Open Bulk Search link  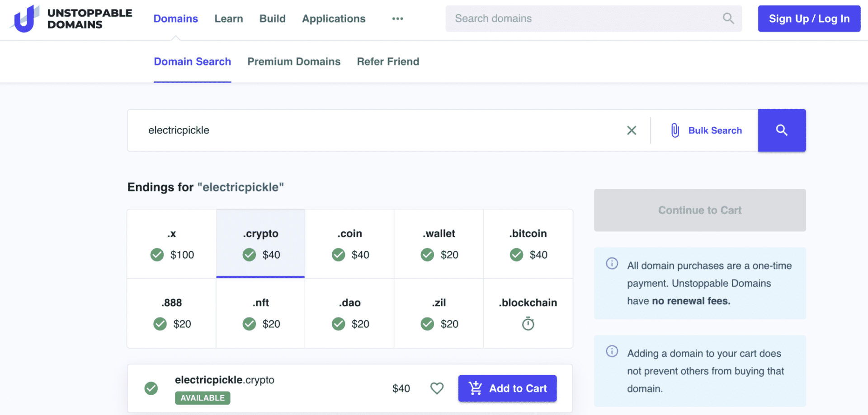pyautogui.click(x=715, y=131)
